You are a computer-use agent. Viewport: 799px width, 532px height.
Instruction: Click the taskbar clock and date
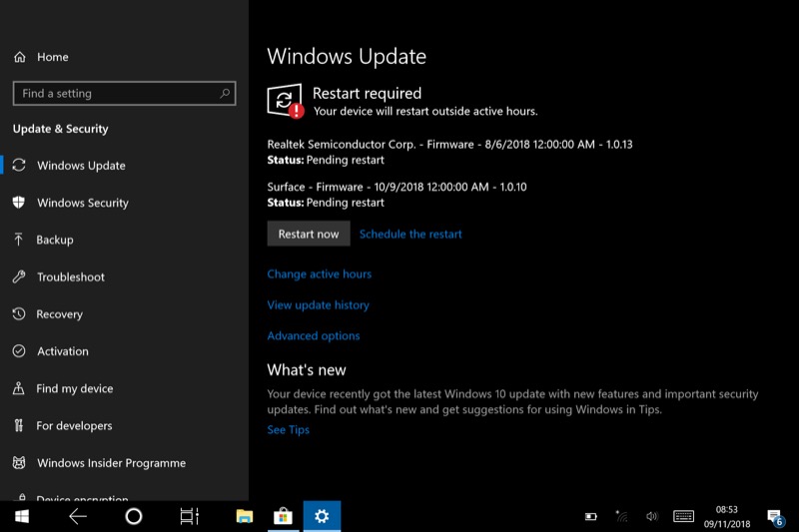pos(727,516)
